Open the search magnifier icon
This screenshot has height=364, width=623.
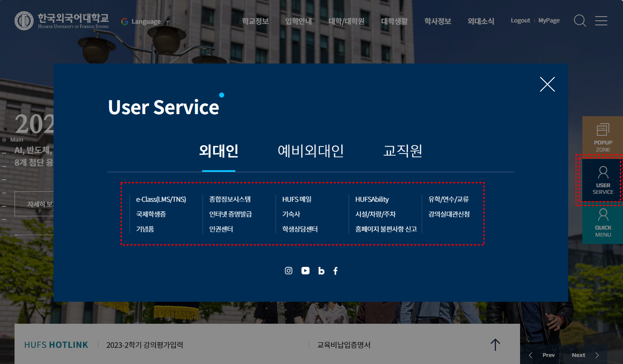(x=580, y=21)
